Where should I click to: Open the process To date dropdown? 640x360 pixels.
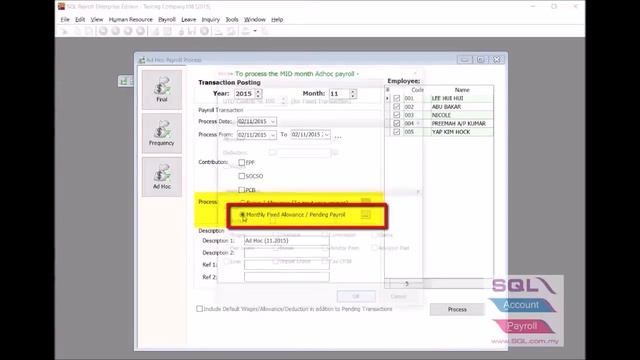pyautogui.click(x=327, y=134)
